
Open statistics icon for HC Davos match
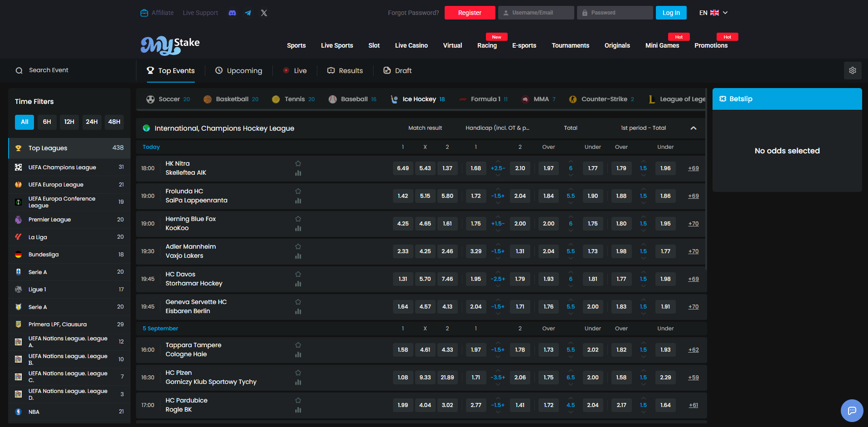(298, 284)
